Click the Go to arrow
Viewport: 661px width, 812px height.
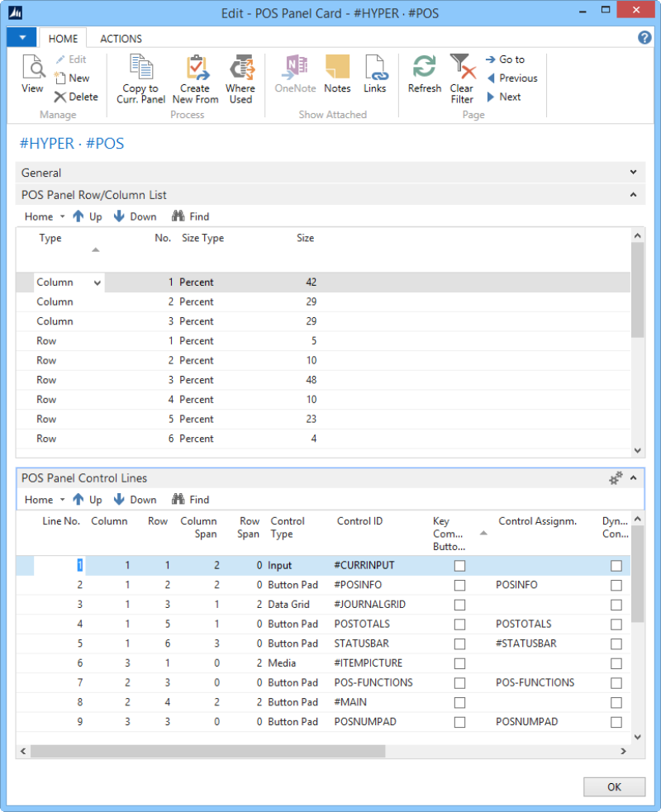[x=490, y=59]
